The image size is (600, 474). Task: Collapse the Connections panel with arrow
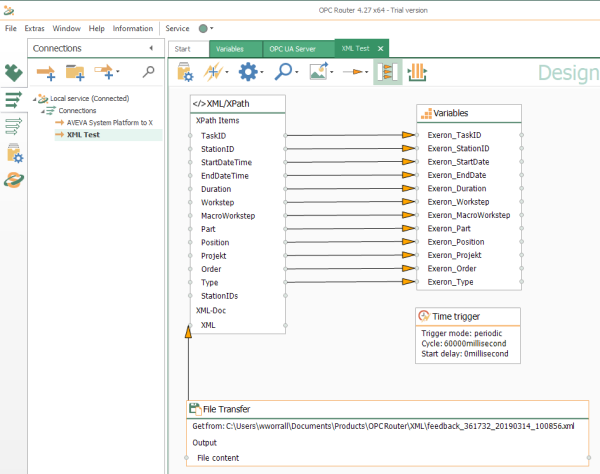(x=151, y=48)
